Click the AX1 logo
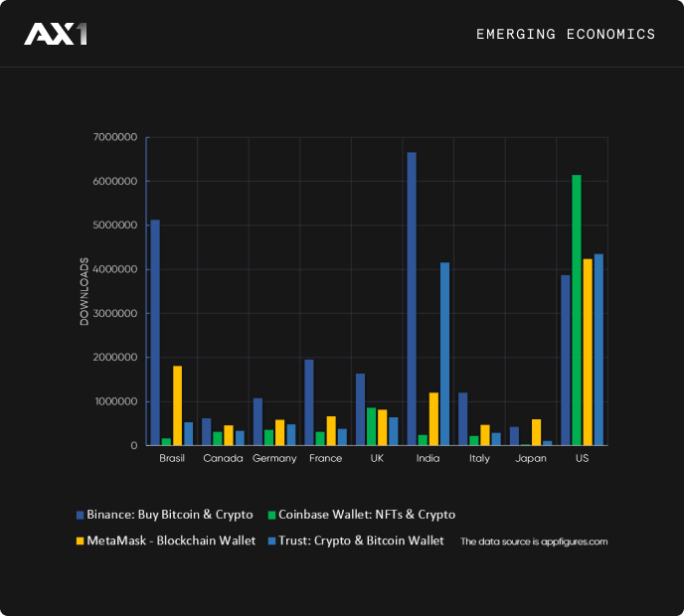Screen dimensions: 684x616 coord(56,34)
